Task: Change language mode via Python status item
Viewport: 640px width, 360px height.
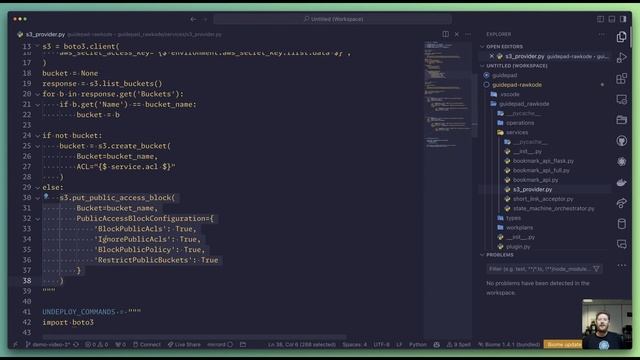Action: coord(418,344)
